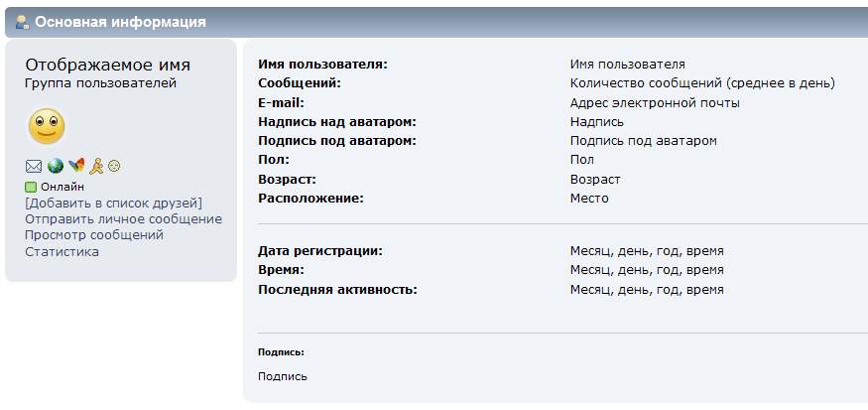Click the envelope e-mail icon

(34, 167)
